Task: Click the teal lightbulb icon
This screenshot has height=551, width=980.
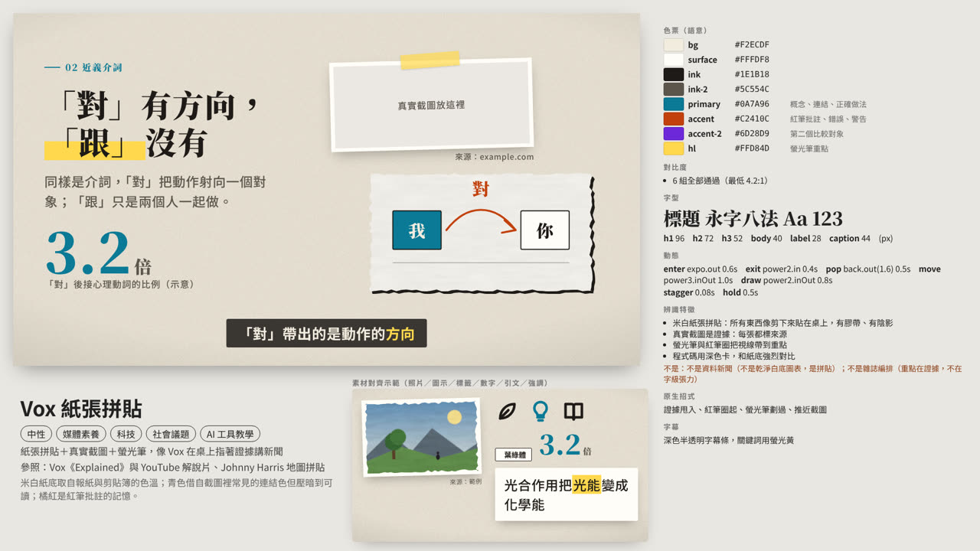Action: coord(541,411)
